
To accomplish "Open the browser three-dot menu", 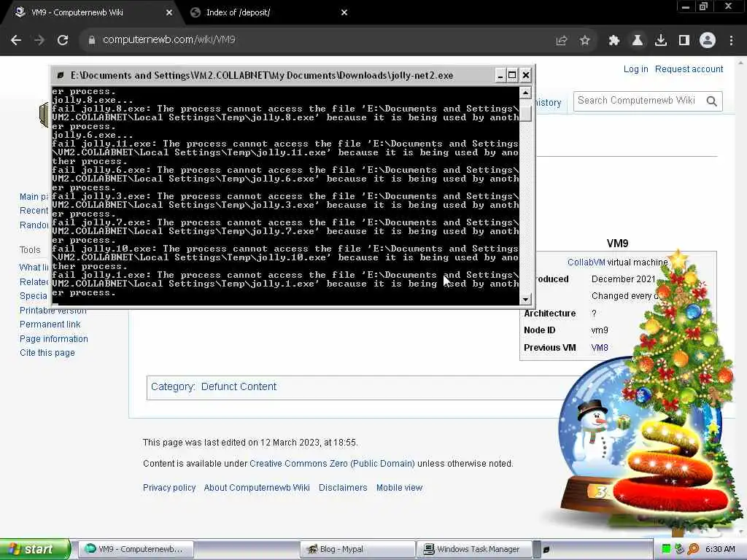I will (731, 41).
